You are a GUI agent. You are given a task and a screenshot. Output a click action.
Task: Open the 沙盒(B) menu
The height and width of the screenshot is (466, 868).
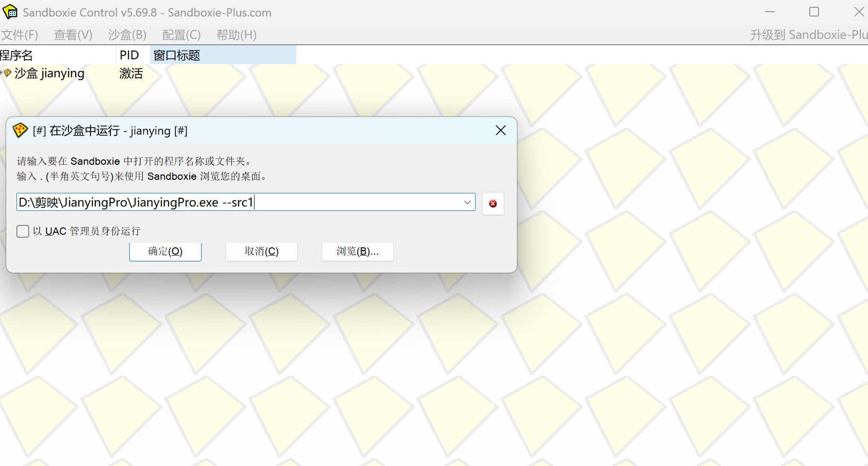click(x=127, y=35)
